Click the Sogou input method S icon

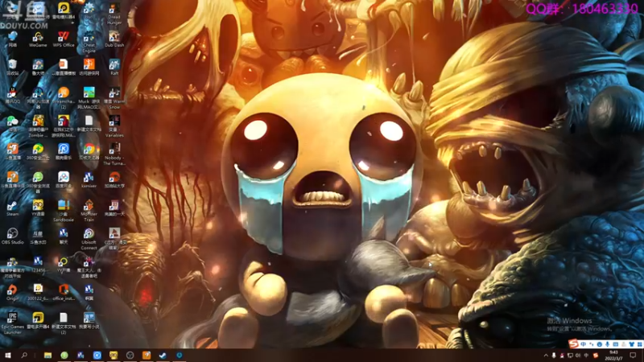(573, 343)
